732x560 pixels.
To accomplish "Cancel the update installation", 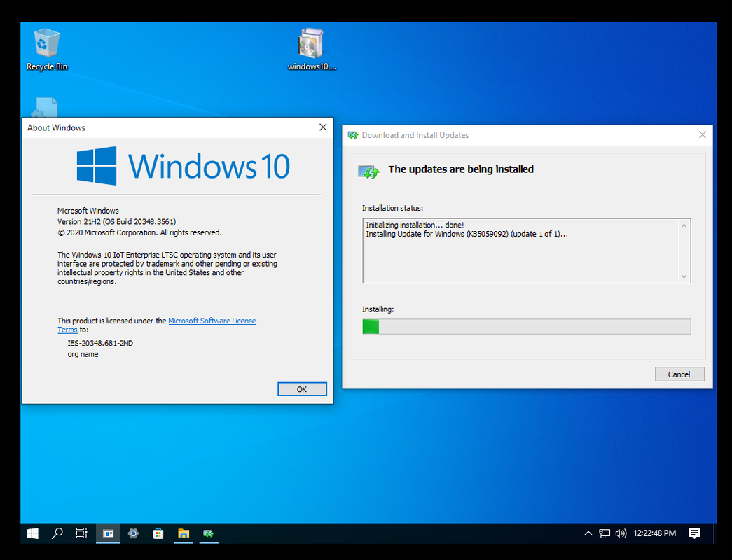I will pyautogui.click(x=679, y=374).
